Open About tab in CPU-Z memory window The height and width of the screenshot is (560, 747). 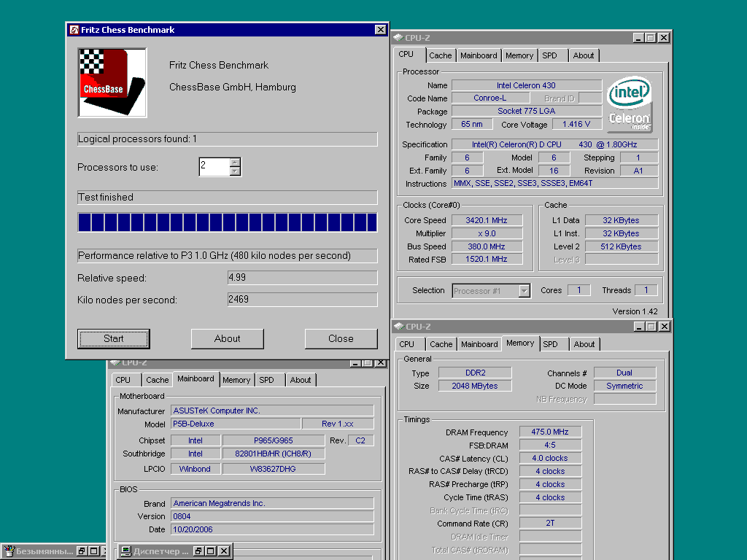pyautogui.click(x=584, y=344)
